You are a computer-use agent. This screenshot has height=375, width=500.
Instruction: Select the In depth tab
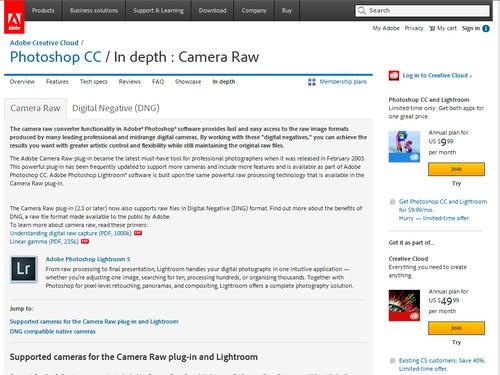point(224,82)
